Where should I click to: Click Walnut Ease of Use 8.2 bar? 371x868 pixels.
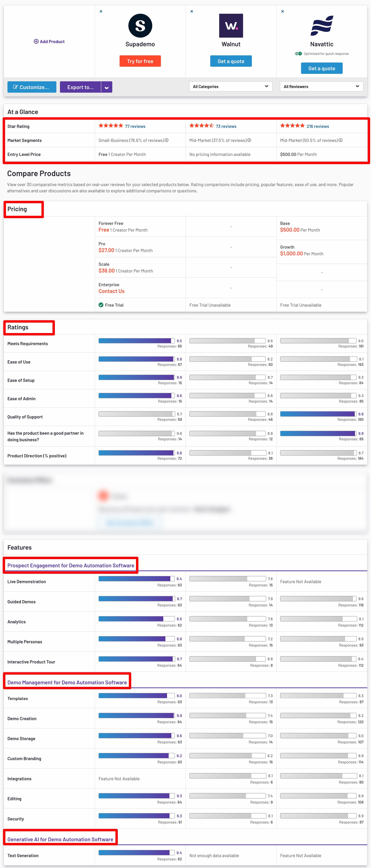(228, 359)
